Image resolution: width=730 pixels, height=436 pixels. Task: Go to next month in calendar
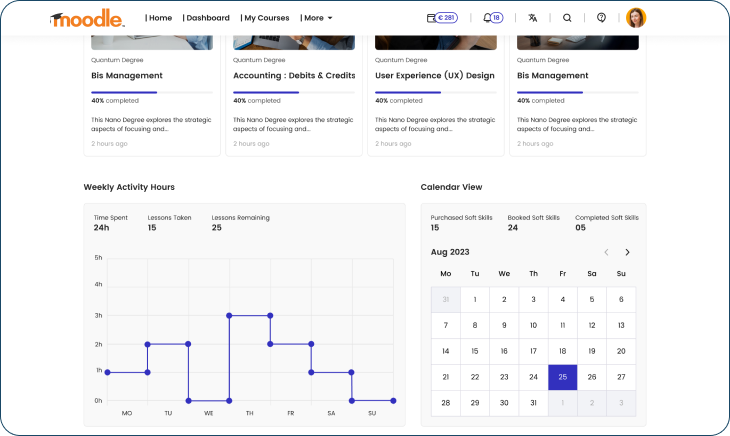(627, 252)
